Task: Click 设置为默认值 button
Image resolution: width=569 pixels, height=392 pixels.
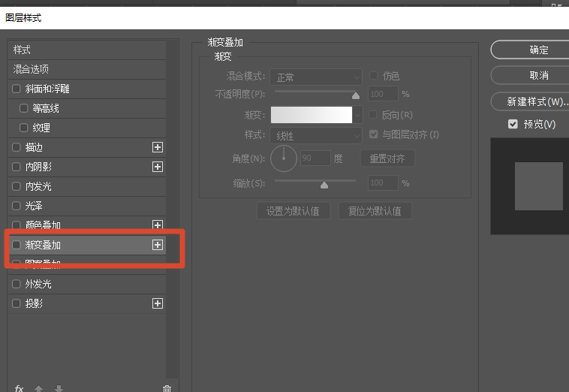Action: click(294, 211)
